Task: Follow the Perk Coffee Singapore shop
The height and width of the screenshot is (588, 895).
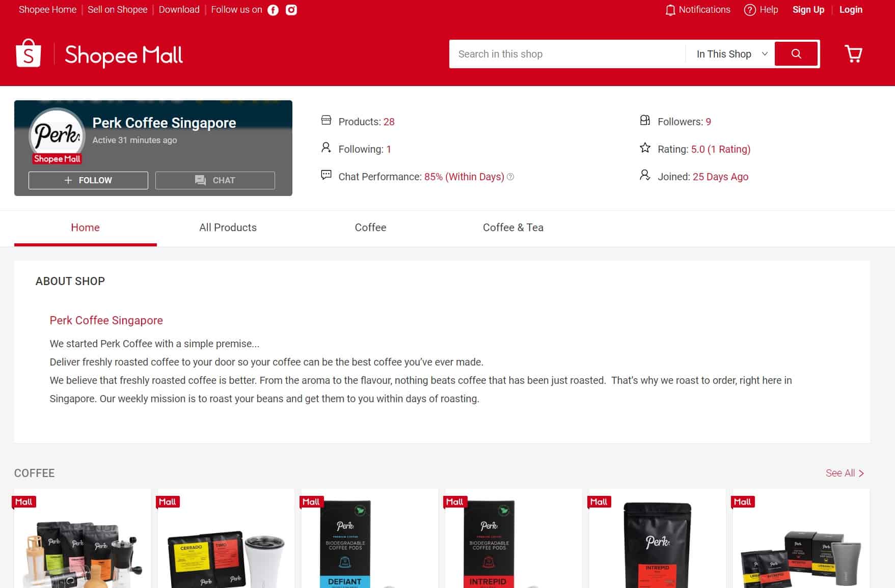Action: point(88,180)
